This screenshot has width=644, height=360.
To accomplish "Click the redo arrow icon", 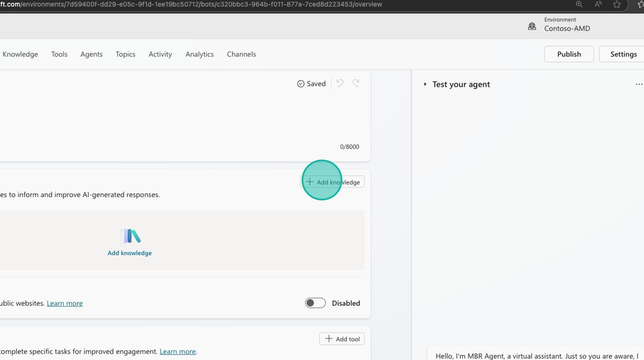I will [x=356, y=83].
